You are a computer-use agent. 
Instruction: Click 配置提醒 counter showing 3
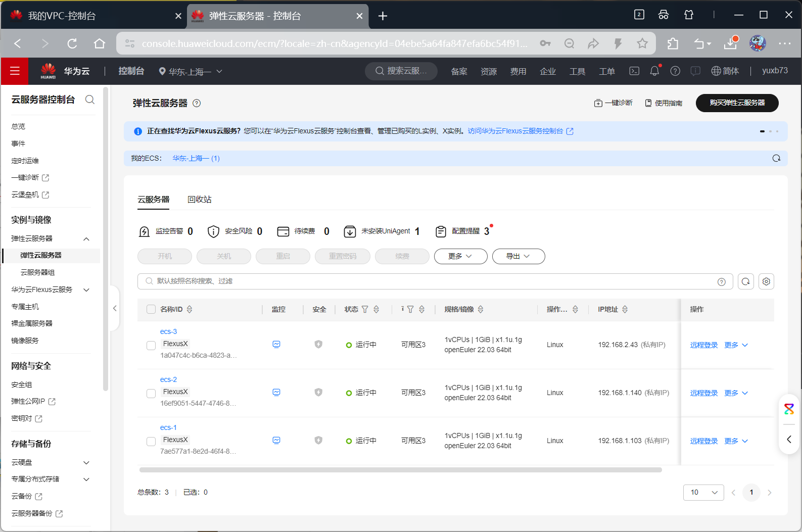point(462,231)
